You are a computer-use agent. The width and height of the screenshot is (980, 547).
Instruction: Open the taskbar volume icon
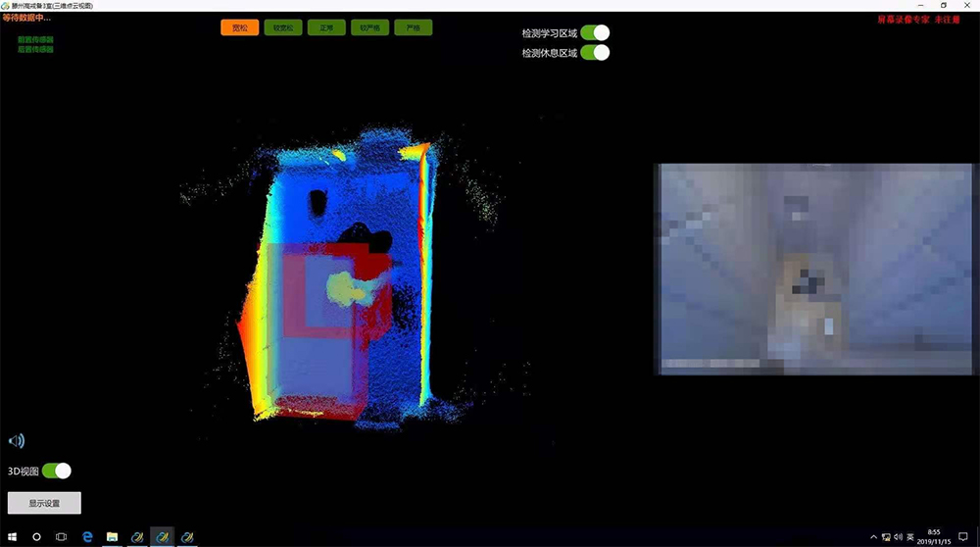coord(899,536)
